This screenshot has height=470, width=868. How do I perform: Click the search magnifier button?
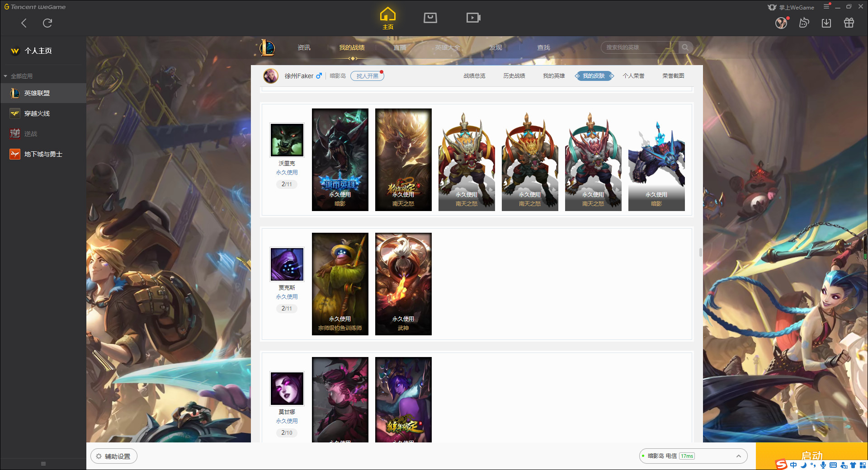[685, 47]
